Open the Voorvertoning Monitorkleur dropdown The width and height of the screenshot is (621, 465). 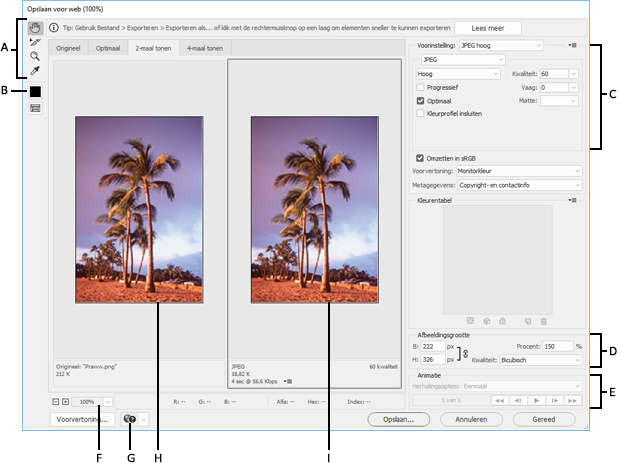point(520,171)
